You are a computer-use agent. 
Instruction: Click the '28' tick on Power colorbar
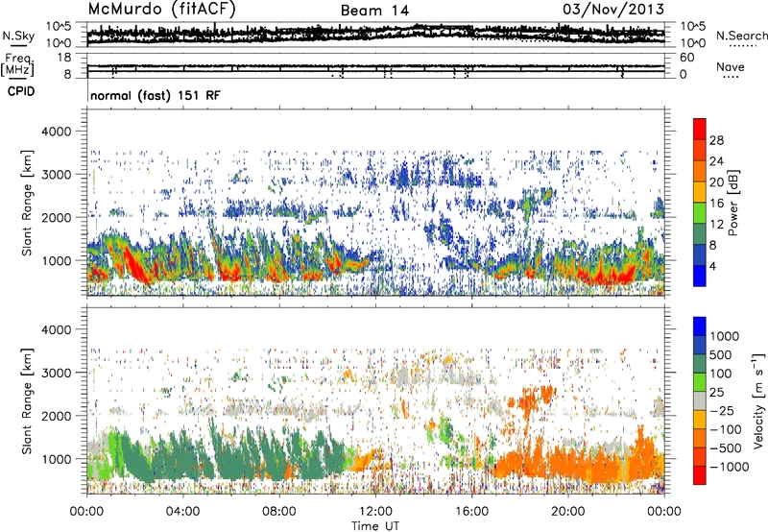716,140
